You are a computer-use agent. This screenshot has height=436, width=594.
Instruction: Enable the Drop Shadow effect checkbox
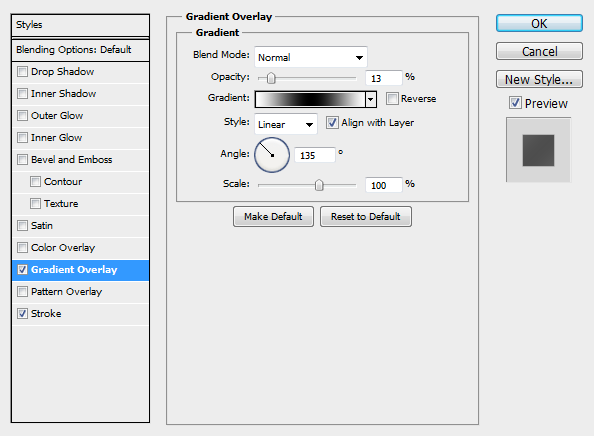[x=22, y=72]
